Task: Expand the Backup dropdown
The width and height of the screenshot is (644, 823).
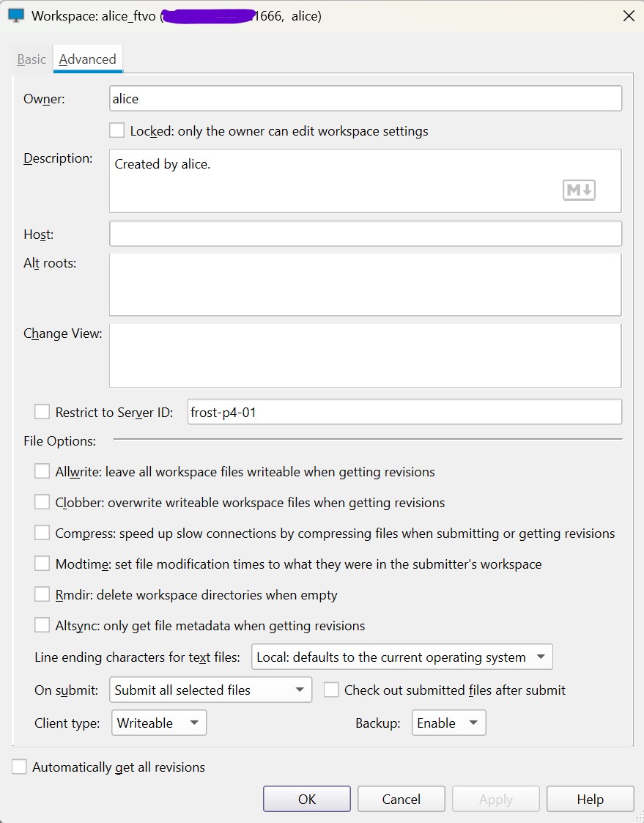Action: click(x=448, y=723)
